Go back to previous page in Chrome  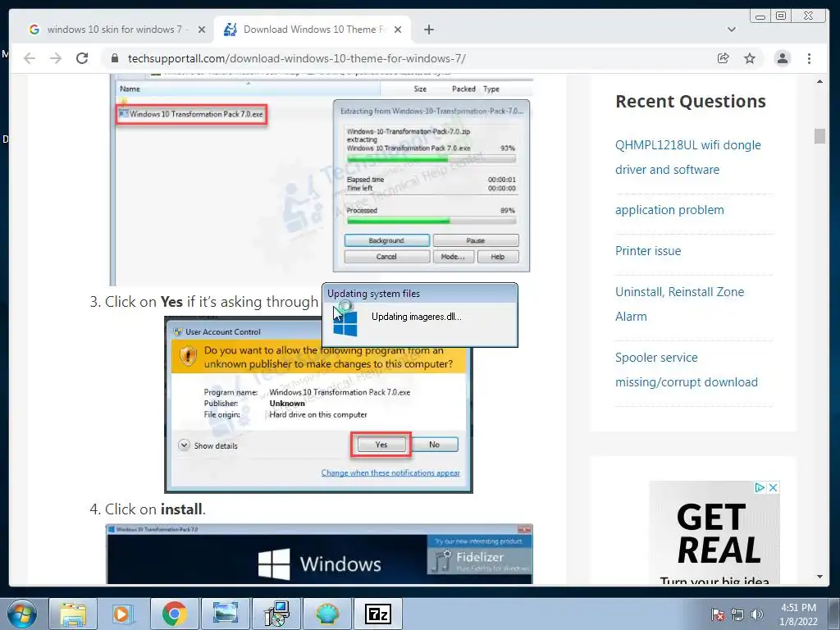[x=30, y=58]
